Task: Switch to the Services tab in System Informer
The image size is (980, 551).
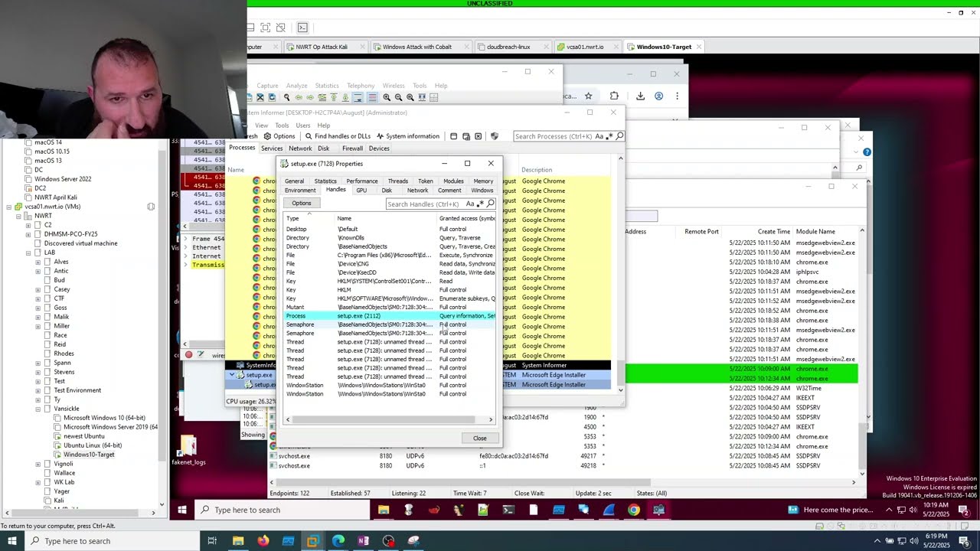Action: 272,148
